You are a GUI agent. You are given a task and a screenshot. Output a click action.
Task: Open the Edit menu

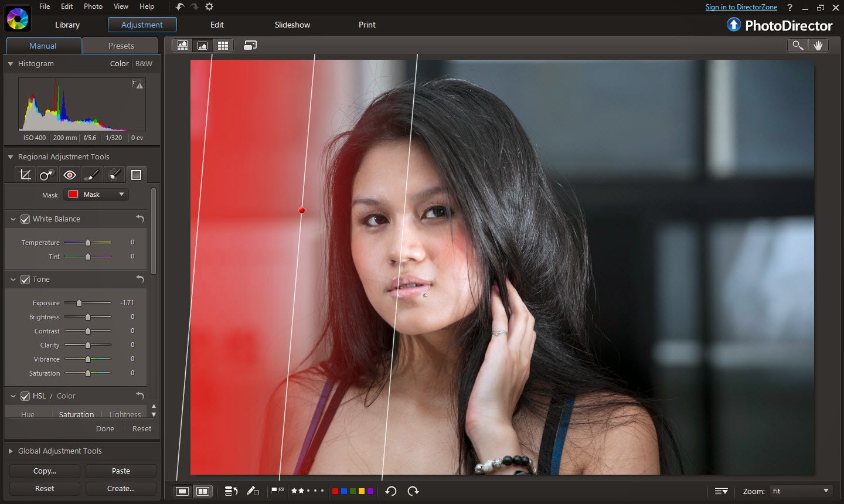pyautogui.click(x=67, y=6)
